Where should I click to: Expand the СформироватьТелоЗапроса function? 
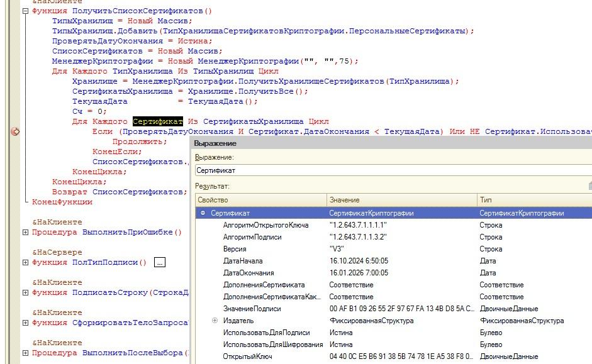[x=25, y=323]
